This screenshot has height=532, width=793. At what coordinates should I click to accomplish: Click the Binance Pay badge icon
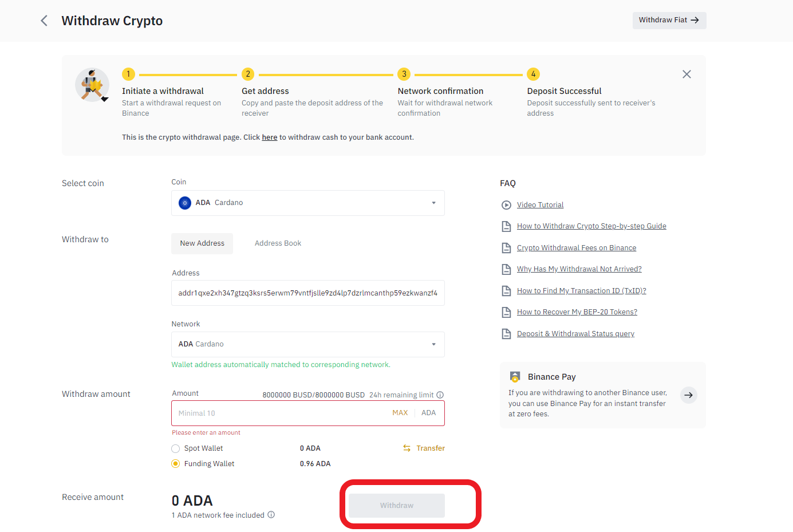coord(515,377)
